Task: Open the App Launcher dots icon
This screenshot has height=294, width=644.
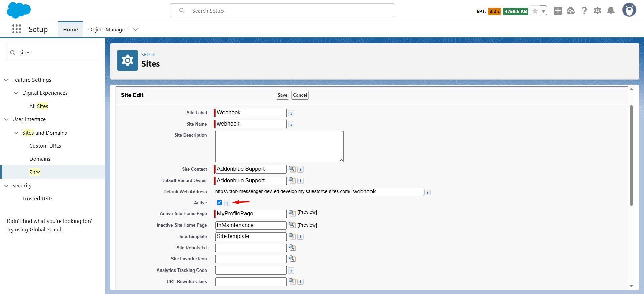Action: [x=17, y=29]
